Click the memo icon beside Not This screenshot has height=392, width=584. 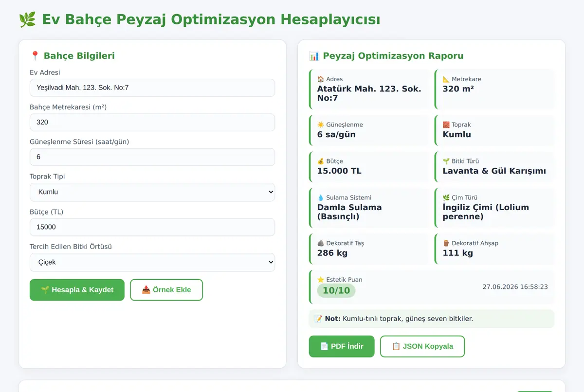point(319,319)
